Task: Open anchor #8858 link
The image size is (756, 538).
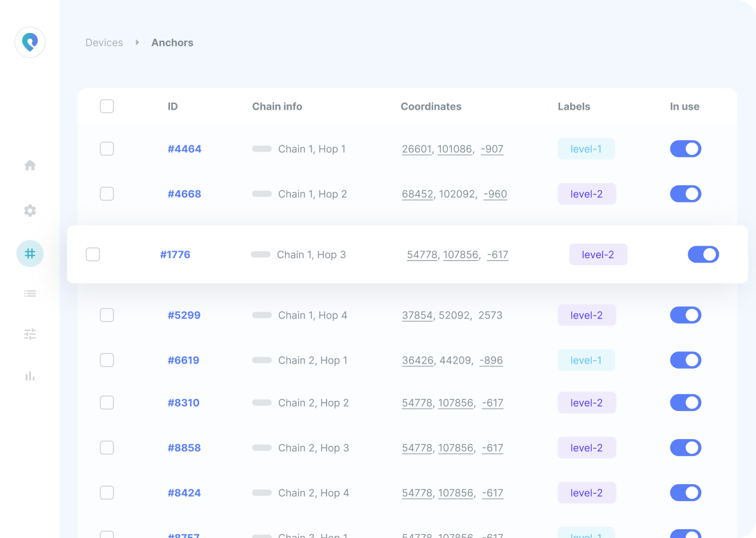Action: [184, 447]
